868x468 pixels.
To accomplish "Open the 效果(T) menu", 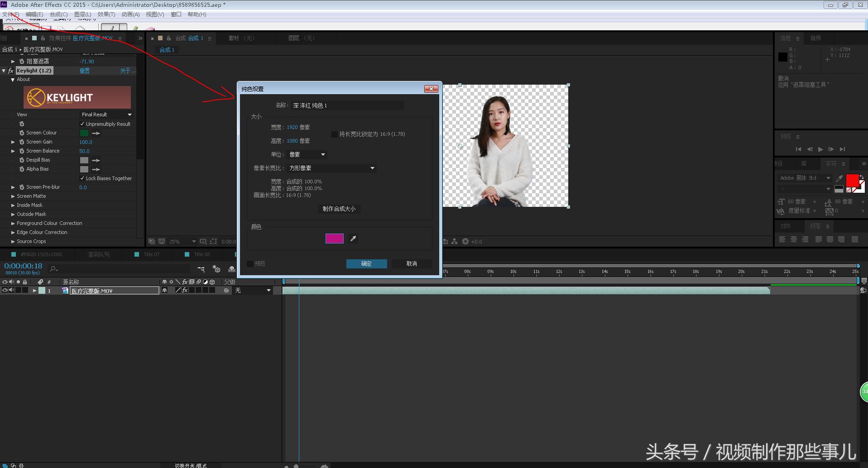I will click(106, 14).
